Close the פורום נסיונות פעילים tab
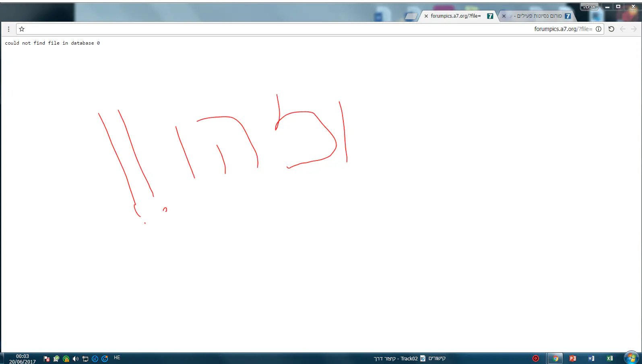642x364 pixels. coord(504,16)
